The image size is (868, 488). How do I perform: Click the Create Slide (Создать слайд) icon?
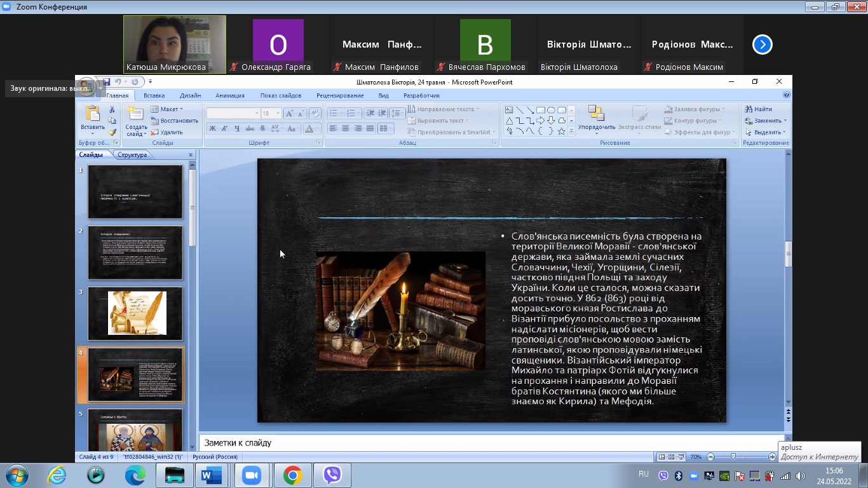(135, 114)
